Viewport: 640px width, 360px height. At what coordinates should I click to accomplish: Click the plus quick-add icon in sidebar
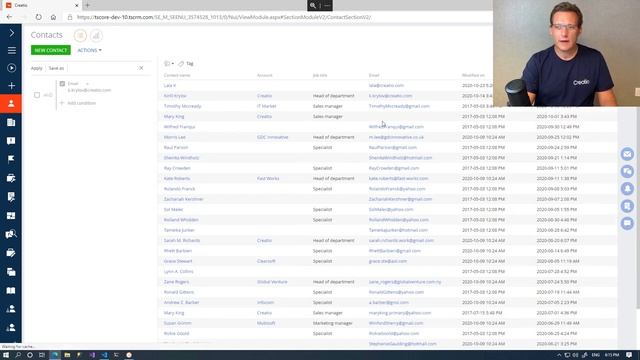[x=11, y=86]
